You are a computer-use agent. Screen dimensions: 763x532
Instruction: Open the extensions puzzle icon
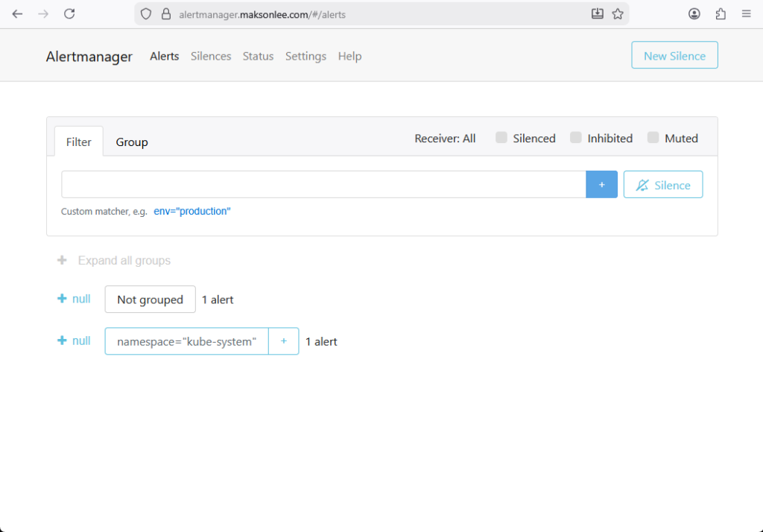tap(721, 13)
